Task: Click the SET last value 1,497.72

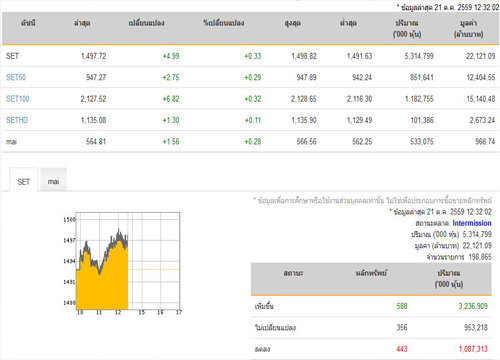Action: click(x=93, y=56)
